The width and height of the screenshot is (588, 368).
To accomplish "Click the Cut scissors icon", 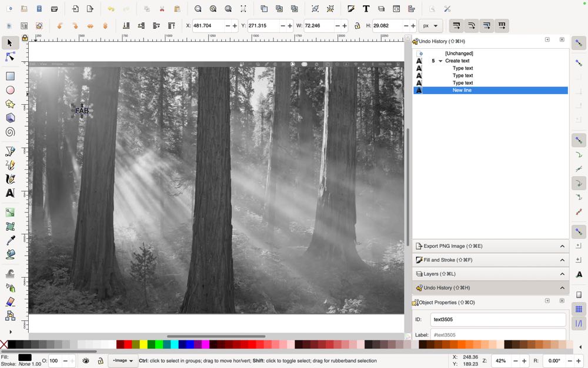I will (162, 9).
